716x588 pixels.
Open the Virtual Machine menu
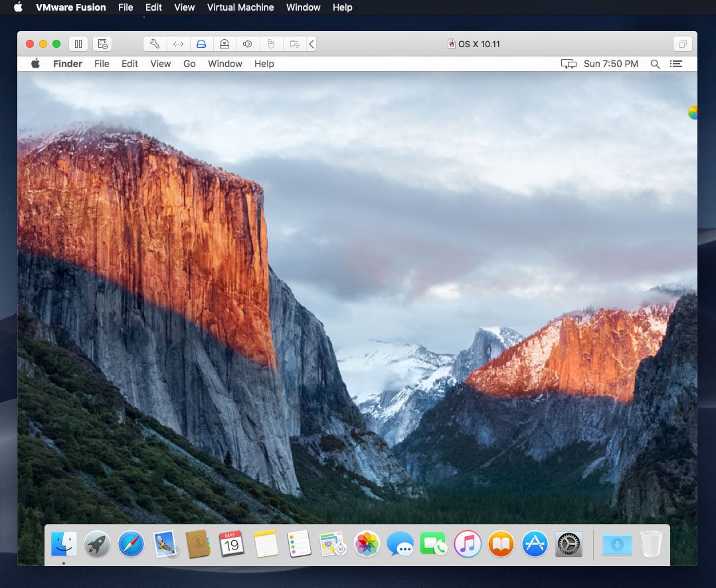(240, 7)
